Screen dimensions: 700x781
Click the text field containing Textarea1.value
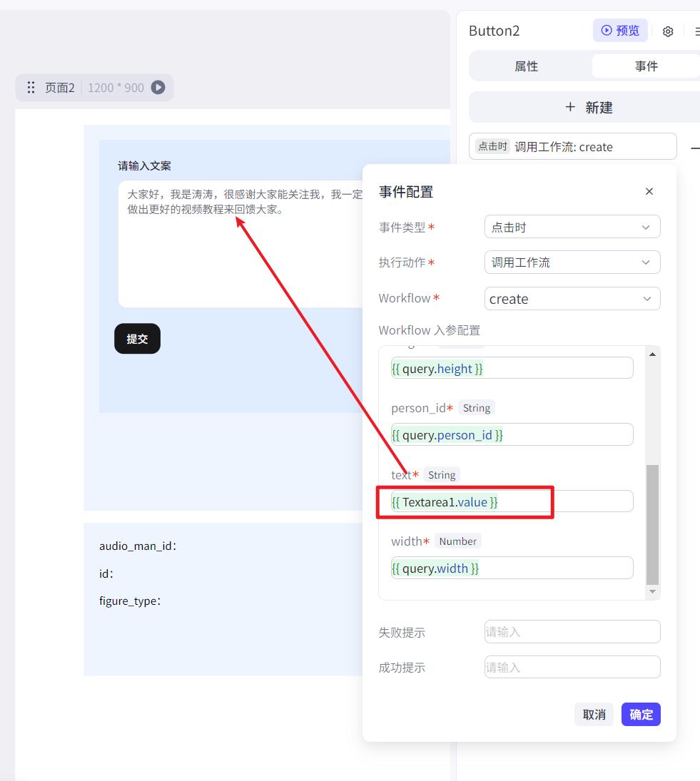point(511,502)
